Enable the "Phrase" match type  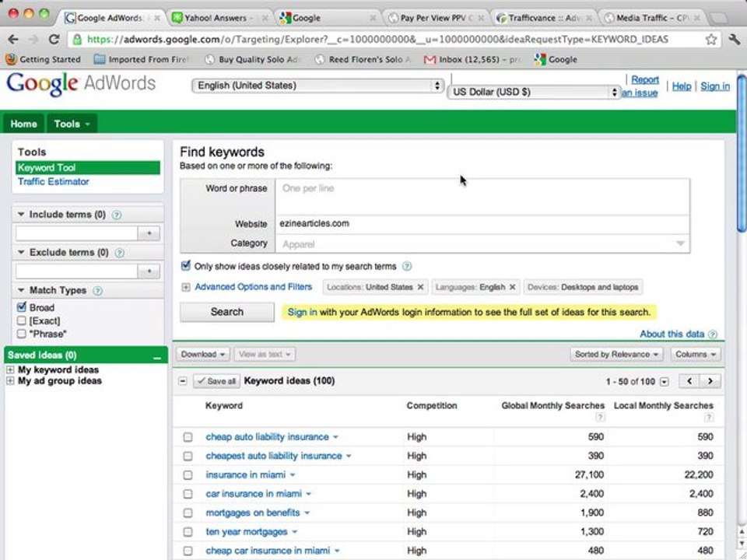tap(22, 334)
